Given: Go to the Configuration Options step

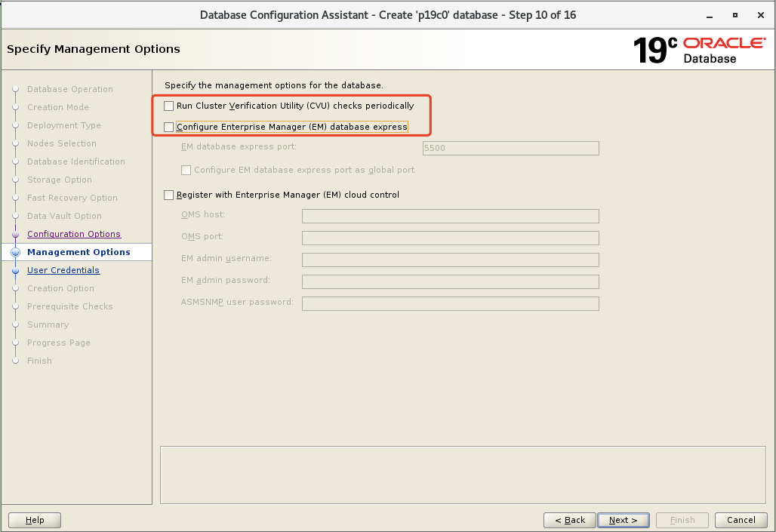Looking at the screenshot, I should (74, 234).
